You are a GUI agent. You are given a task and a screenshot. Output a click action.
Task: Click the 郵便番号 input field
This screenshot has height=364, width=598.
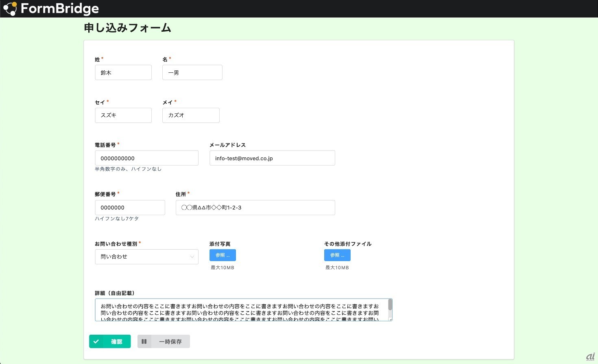(130, 207)
